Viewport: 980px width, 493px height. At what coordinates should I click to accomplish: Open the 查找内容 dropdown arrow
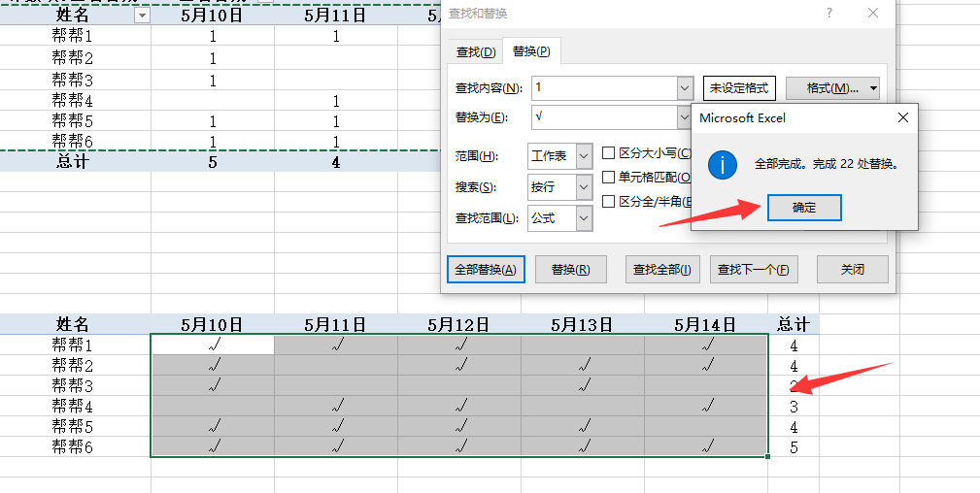(686, 88)
